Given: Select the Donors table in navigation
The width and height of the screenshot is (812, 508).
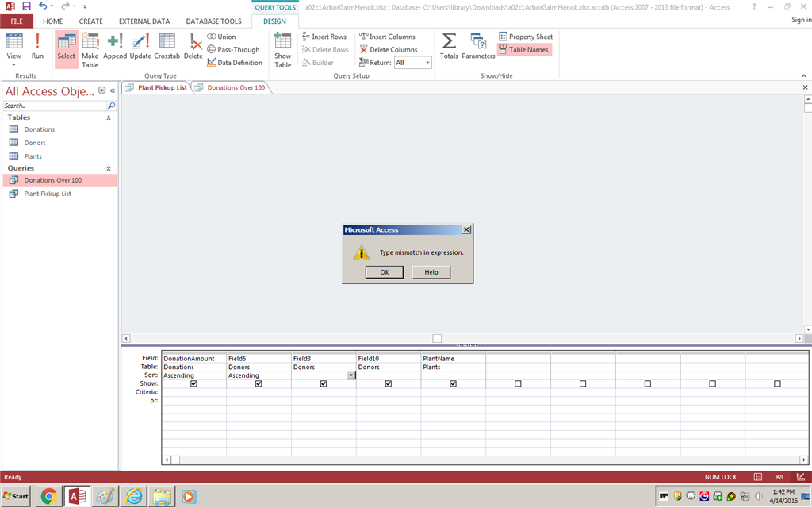Looking at the screenshot, I should coord(35,143).
